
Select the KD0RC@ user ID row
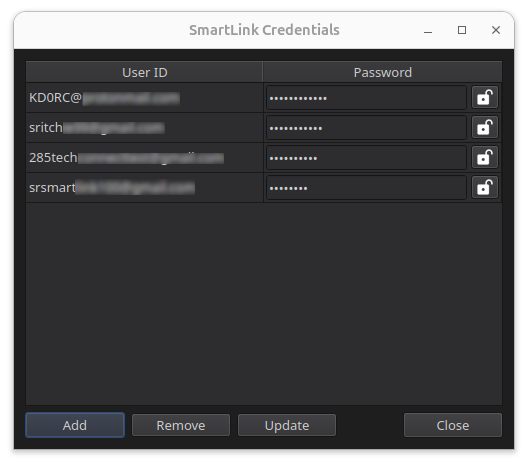tap(144, 98)
